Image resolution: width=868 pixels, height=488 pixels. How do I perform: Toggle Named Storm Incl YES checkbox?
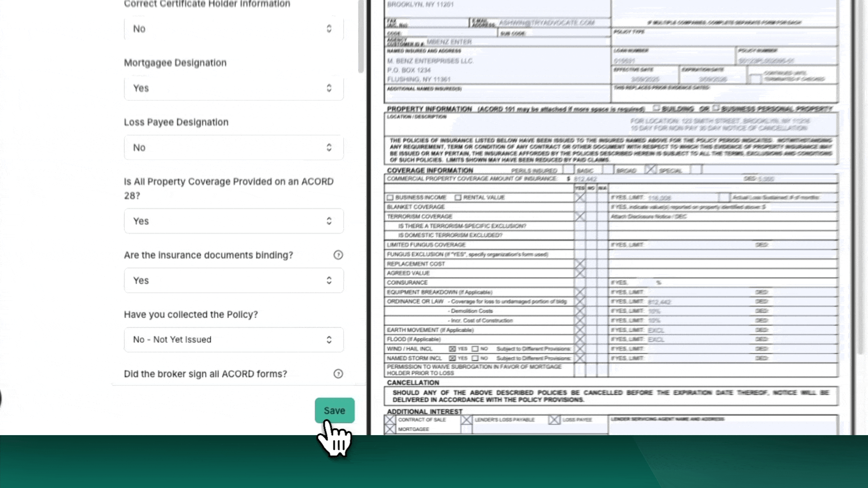[452, 358]
